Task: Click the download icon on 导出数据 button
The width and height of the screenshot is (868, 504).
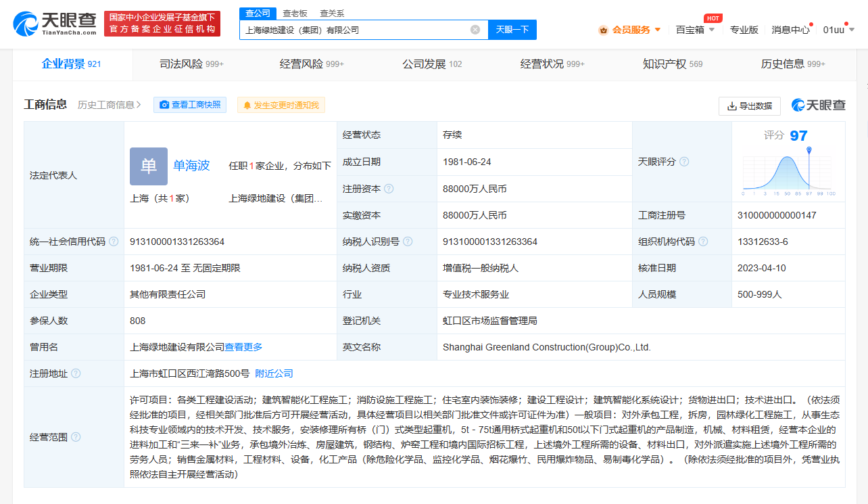Action: [x=730, y=106]
